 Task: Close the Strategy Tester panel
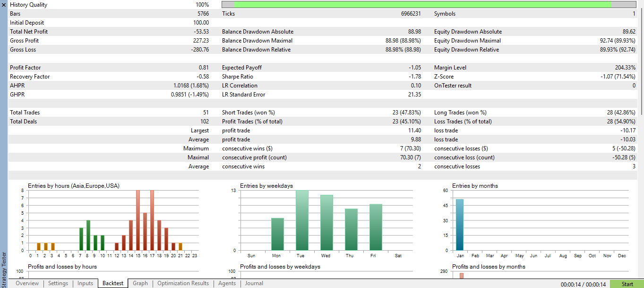pyautogui.click(x=3, y=4)
